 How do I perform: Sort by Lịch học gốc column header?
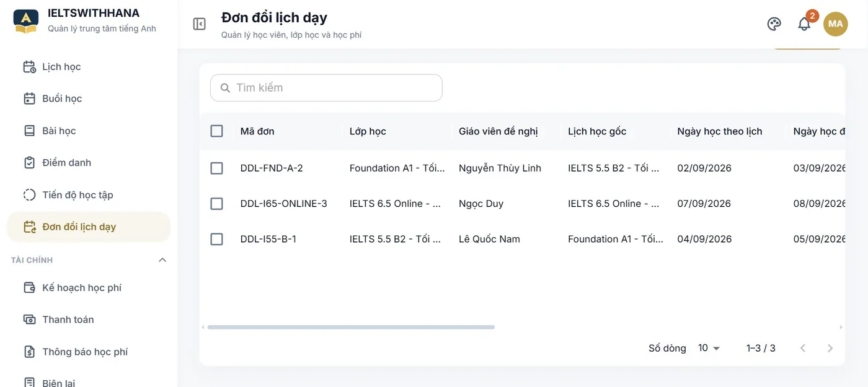(597, 131)
